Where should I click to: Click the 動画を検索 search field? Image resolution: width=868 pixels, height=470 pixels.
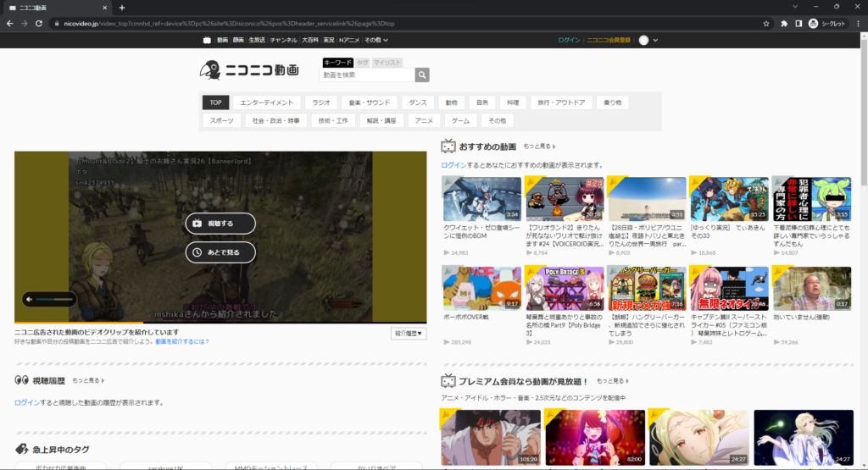pyautogui.click(x=368, y=75)
